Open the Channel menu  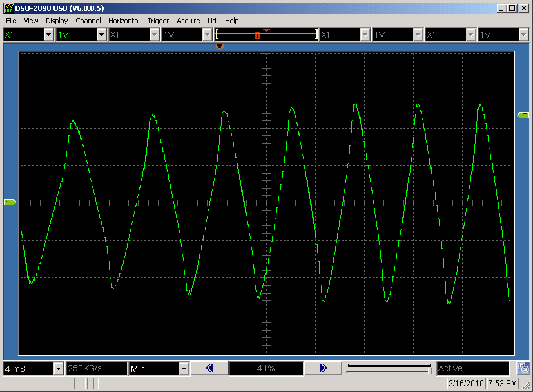[x=88, y=21]
